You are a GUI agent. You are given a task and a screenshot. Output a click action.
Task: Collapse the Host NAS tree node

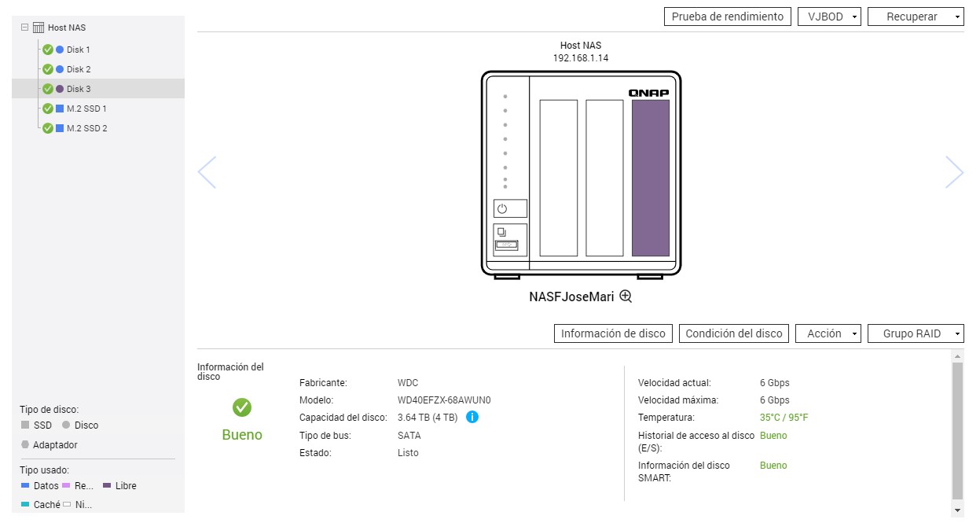24,28
